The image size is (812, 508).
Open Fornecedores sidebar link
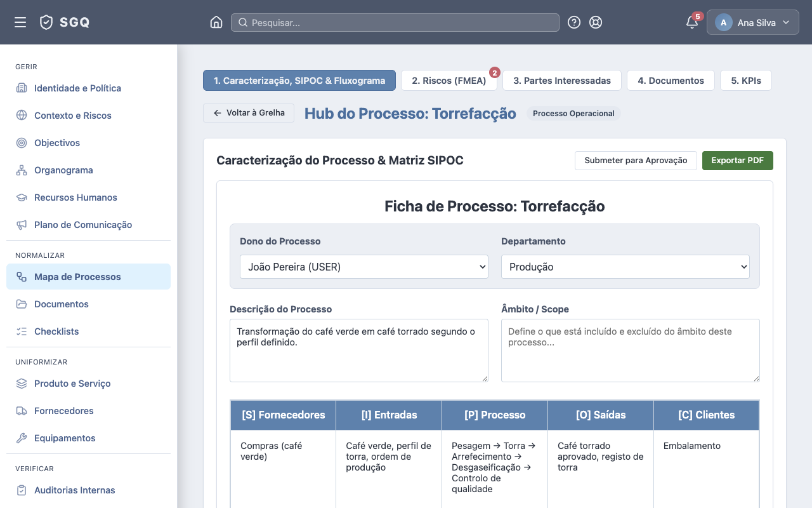pos(88,411)
